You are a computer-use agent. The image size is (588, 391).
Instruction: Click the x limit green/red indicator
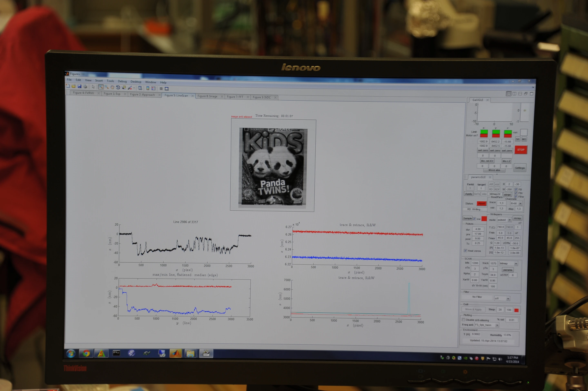click(x=484, y=133)
